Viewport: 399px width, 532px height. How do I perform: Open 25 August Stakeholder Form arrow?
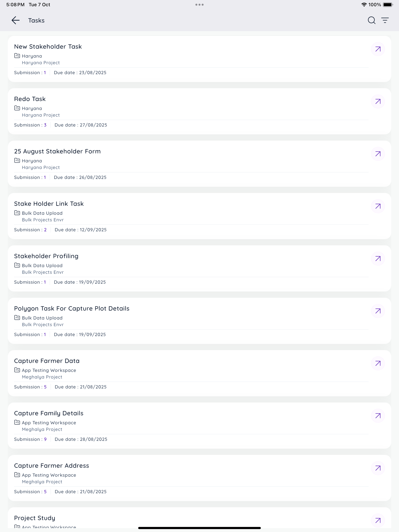click(x=378, y=154)
